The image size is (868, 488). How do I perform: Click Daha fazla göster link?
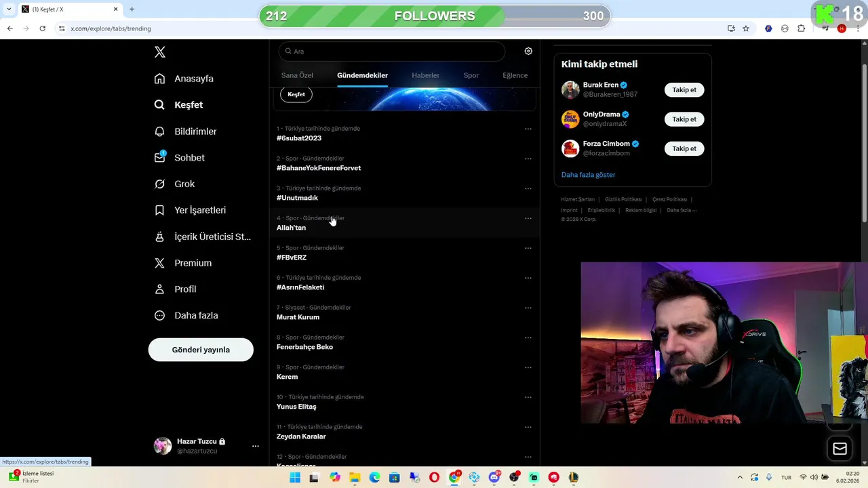588,175
